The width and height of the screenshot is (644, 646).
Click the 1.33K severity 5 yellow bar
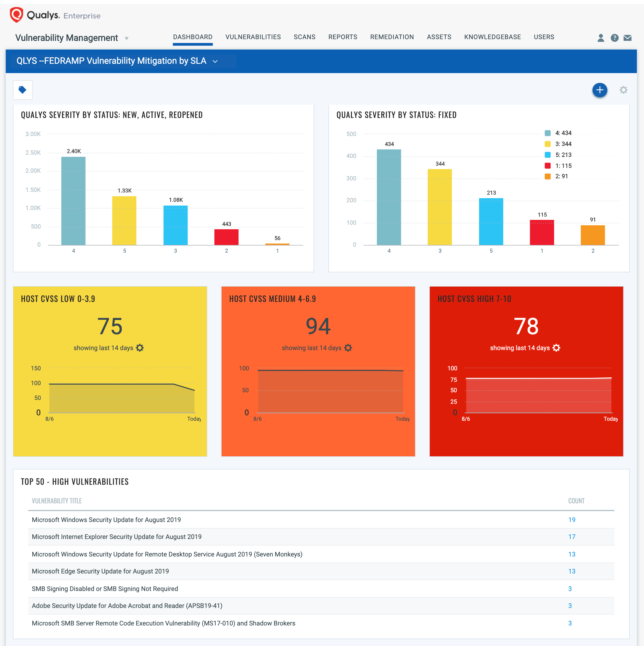click(124, 221)
